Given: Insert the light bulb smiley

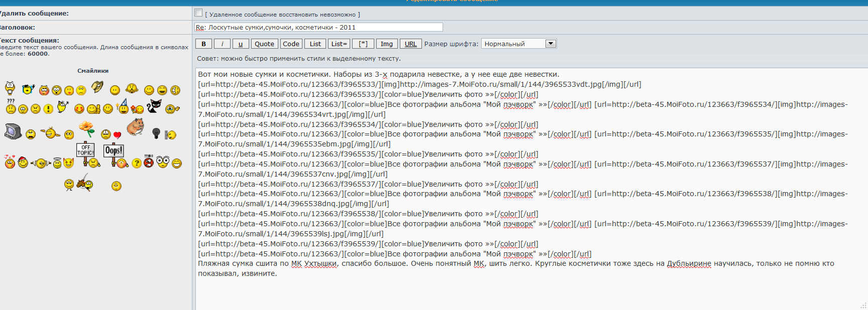Looking at the screenshot, I should click(x=156, y=133).
